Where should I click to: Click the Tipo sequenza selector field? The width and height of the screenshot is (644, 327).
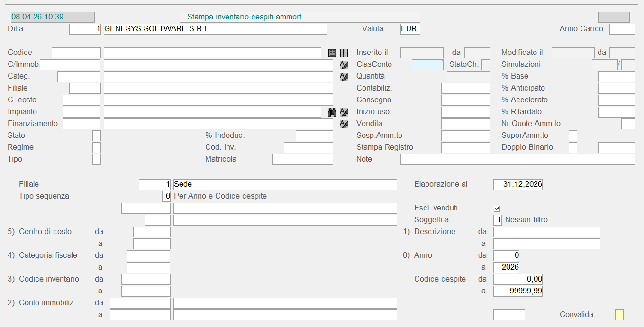tap(166, 196)
